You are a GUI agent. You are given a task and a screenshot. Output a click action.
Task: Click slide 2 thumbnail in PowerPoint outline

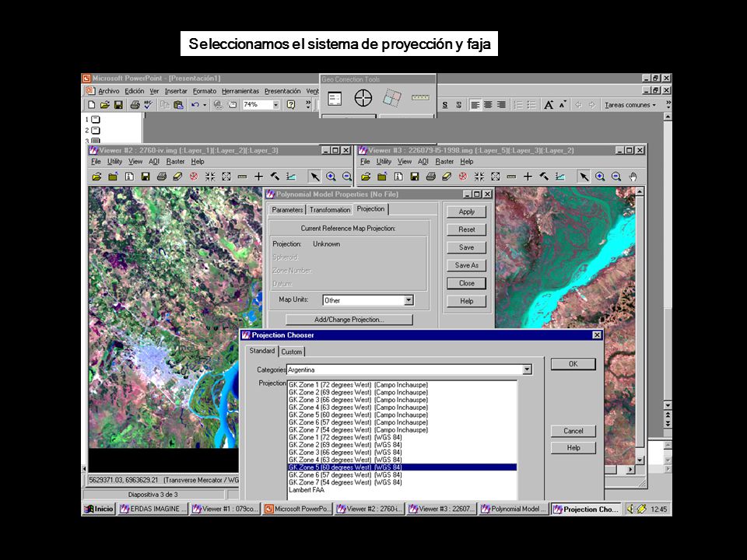tap(95, 131)
